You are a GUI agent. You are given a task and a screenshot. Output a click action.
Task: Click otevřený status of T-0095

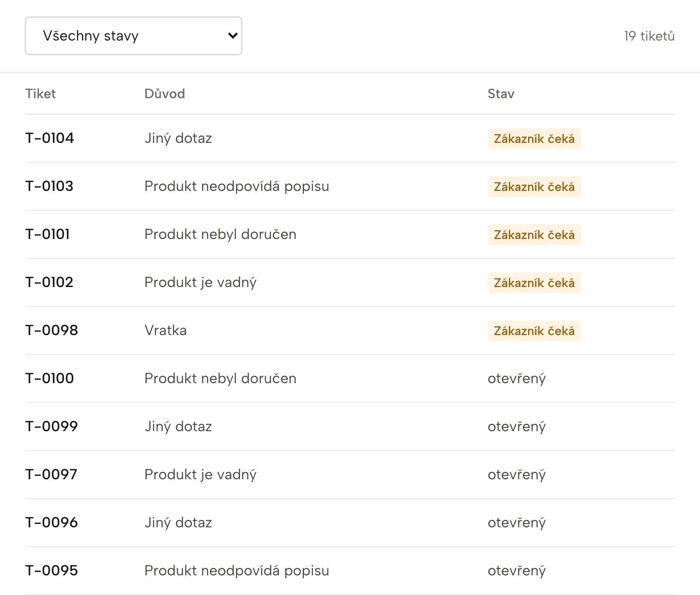pyautogui.click(x=516, y=571)
